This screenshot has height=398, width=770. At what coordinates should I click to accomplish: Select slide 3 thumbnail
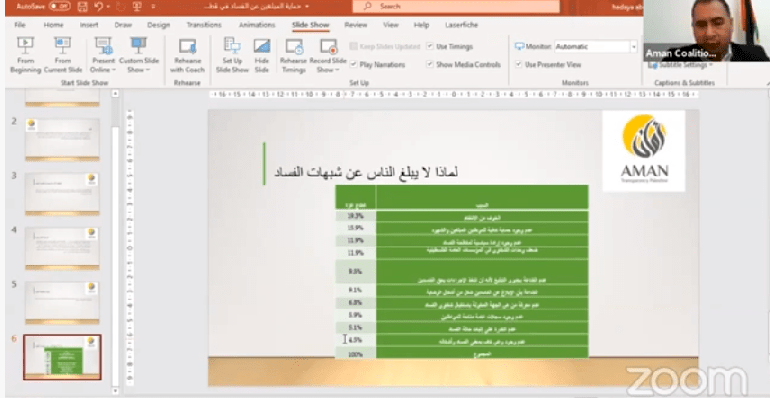click(x=62, y=194)
